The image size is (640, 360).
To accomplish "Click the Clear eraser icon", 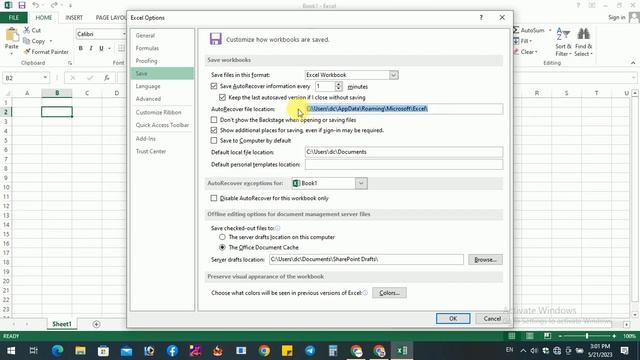I will (x=516, y=51).
